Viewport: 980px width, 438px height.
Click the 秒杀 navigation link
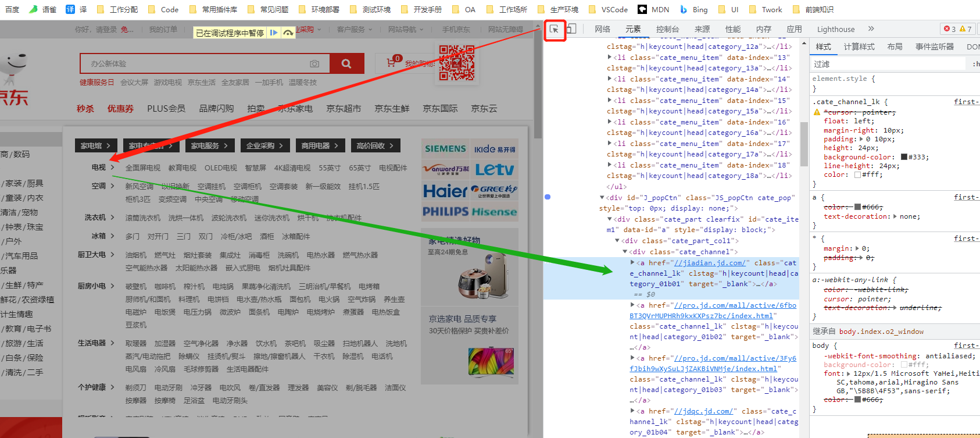point(85,109)
